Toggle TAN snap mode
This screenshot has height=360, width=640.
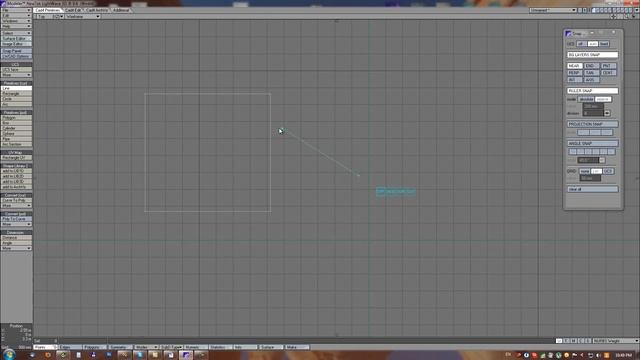coord(591,73)
